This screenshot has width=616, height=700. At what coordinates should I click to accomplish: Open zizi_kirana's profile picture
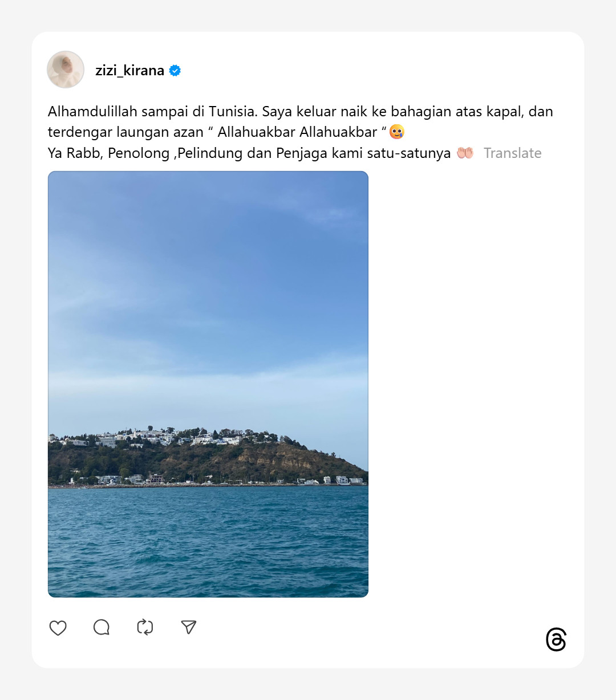pos(66,70)
